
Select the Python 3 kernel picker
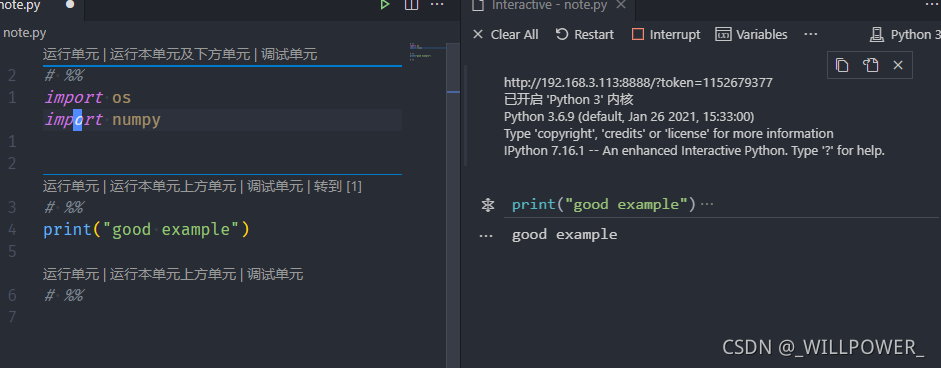(905, 35)
